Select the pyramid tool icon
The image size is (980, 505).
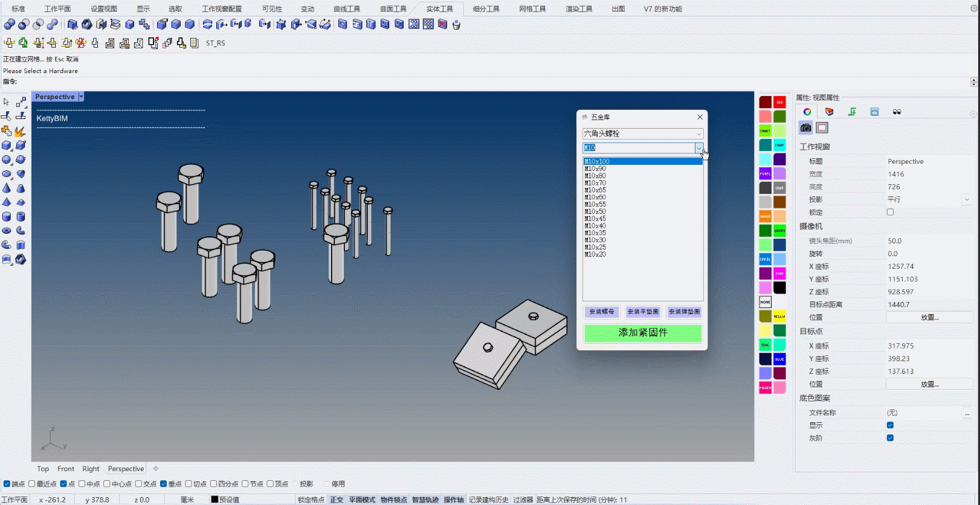[7, 202]
